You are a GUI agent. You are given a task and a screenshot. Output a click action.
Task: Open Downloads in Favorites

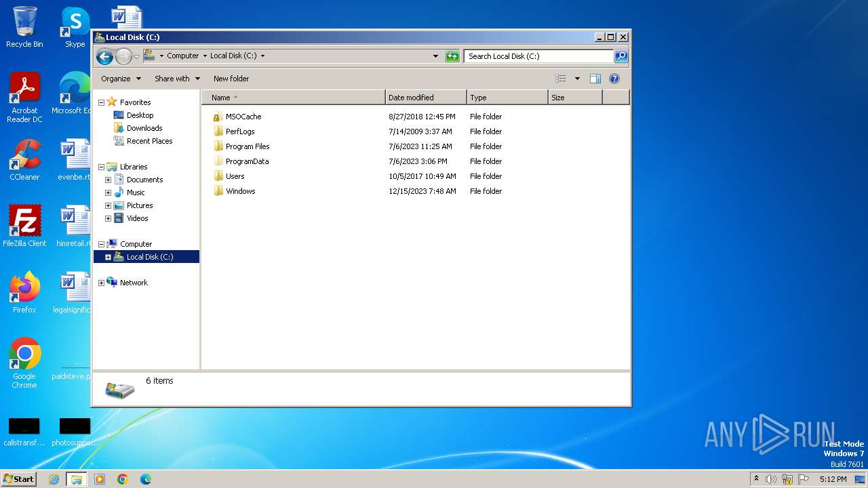(144, 128)
